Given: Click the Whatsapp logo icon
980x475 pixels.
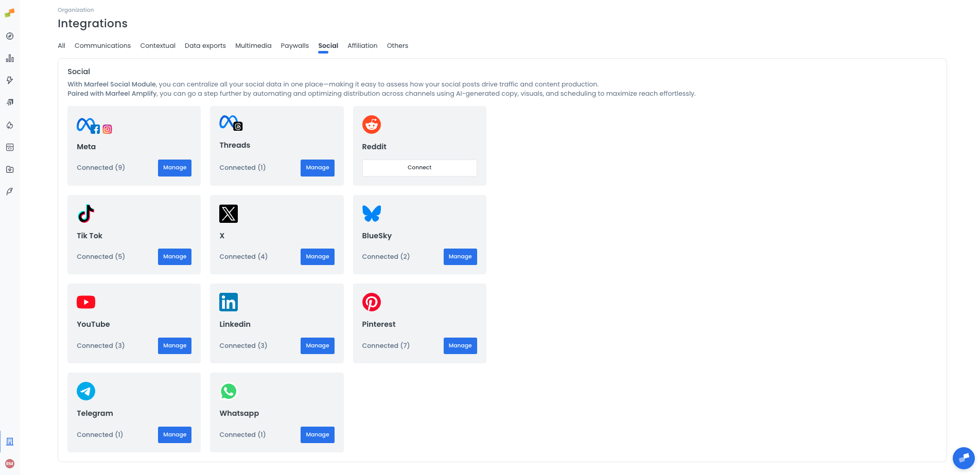Looking at the screenshot, I should (x=229, y=391).
